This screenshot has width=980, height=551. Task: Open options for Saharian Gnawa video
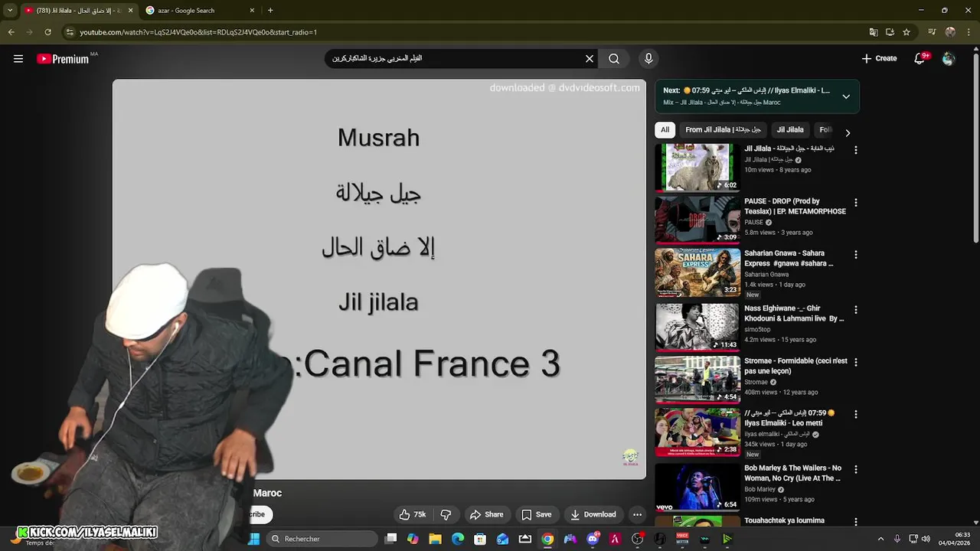point(856,255)
